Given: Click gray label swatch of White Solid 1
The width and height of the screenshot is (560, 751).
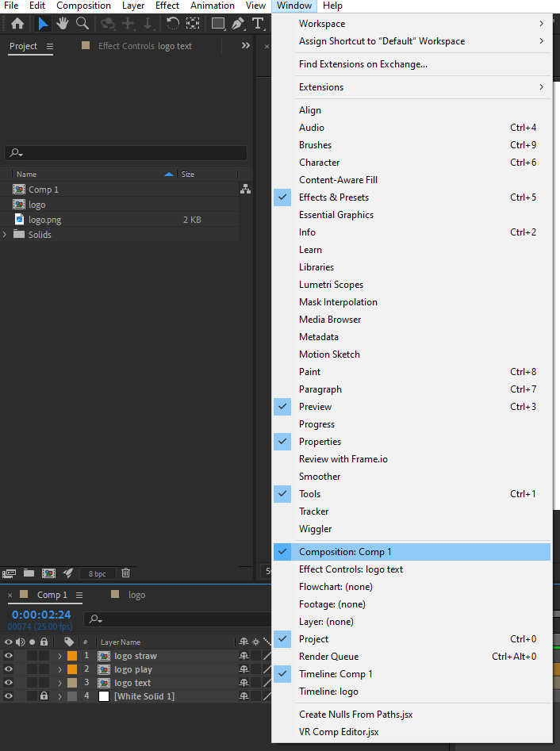Looking at the screenshot, I should [x=72, y=696].
